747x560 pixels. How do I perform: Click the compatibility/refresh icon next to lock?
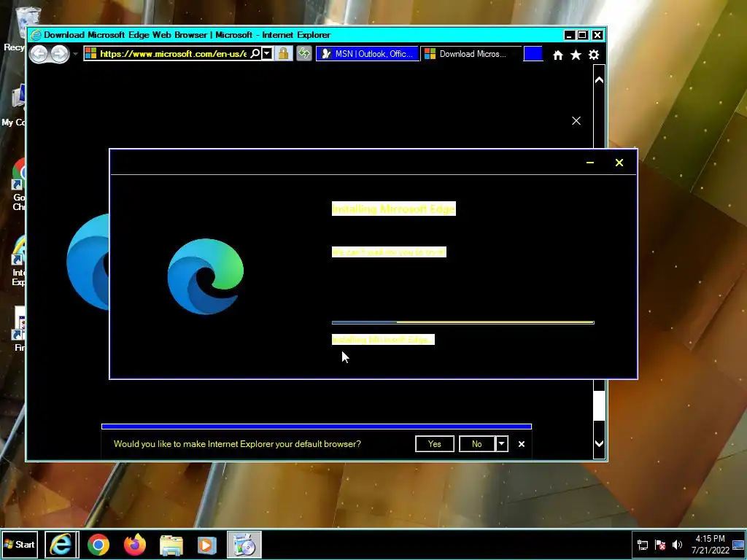pos(304,53)
